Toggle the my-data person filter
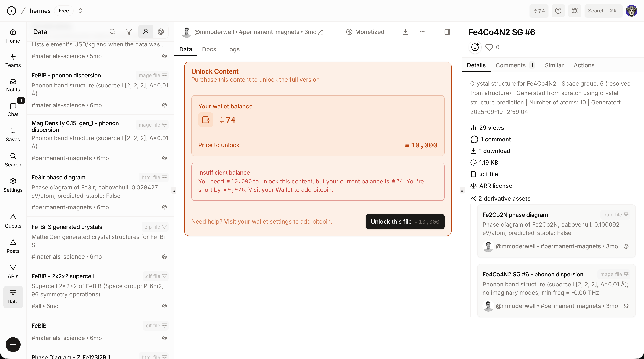644x359 pixels. coord(146,32)
